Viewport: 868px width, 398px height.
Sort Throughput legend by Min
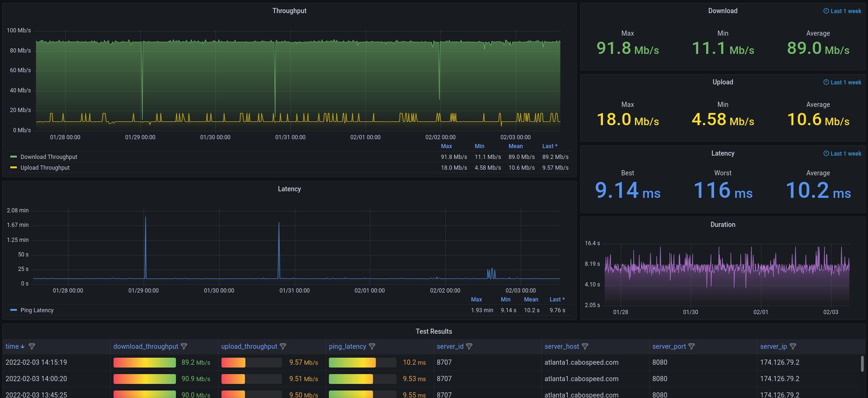480,146
